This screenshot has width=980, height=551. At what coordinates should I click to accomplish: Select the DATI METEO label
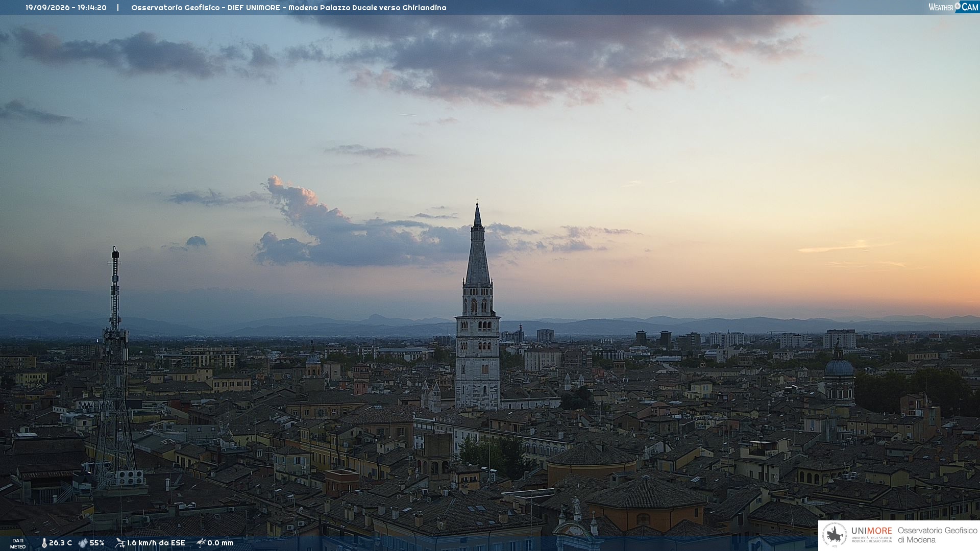pos(18,544)
